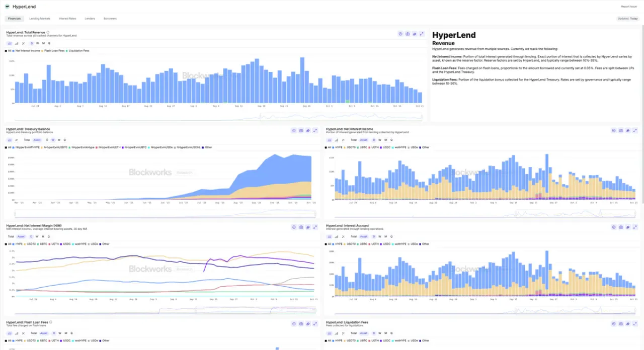Click the camera screenshot icon on Total Revenue chart

[408, 34]
